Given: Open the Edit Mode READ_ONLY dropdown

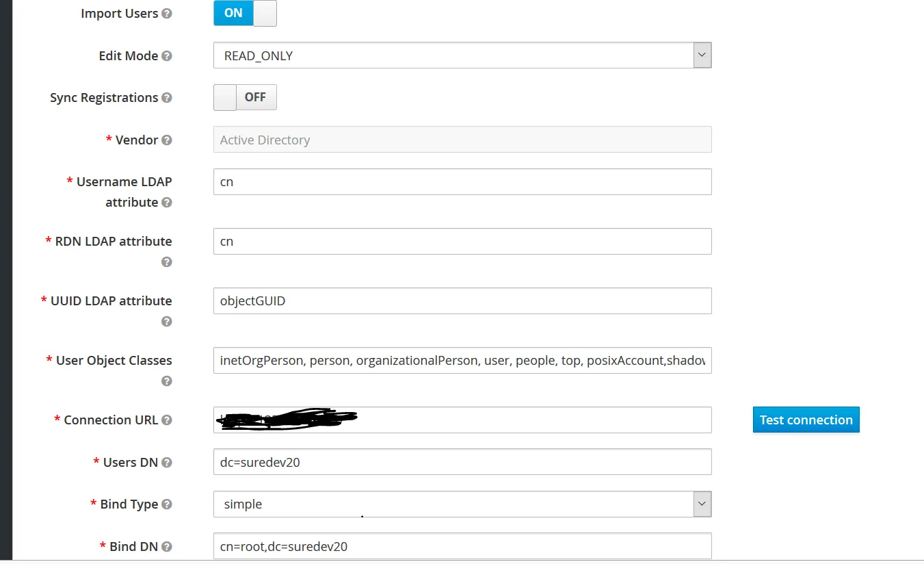Looking at the screenshot, I should click(x=462, y=55).
